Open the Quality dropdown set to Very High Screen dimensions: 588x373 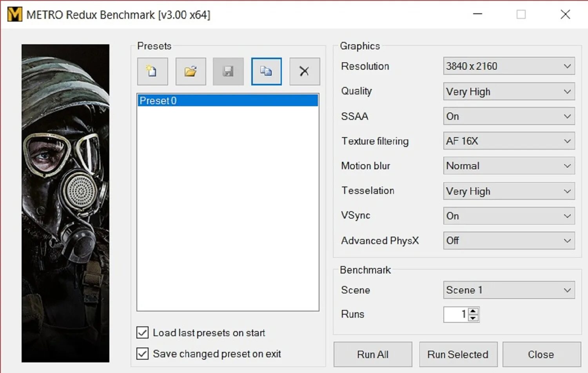pos(509,91)
